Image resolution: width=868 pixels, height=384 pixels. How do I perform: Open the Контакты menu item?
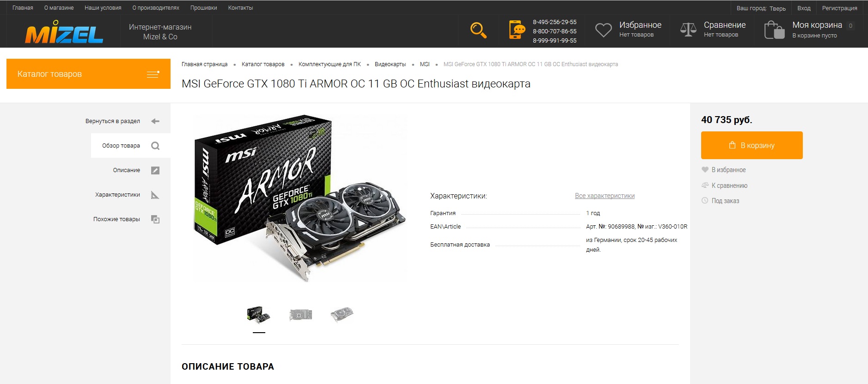pyautogui.click(x=240, y=8)
